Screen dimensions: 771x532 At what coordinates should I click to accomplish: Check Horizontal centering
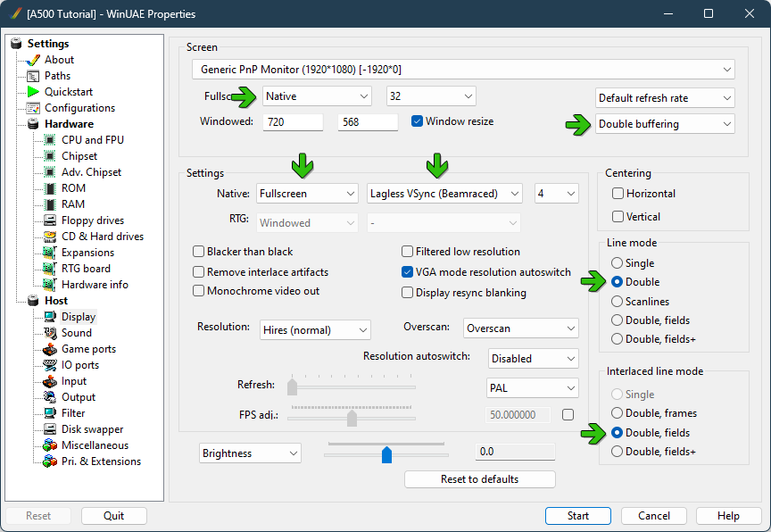(618, 194)
